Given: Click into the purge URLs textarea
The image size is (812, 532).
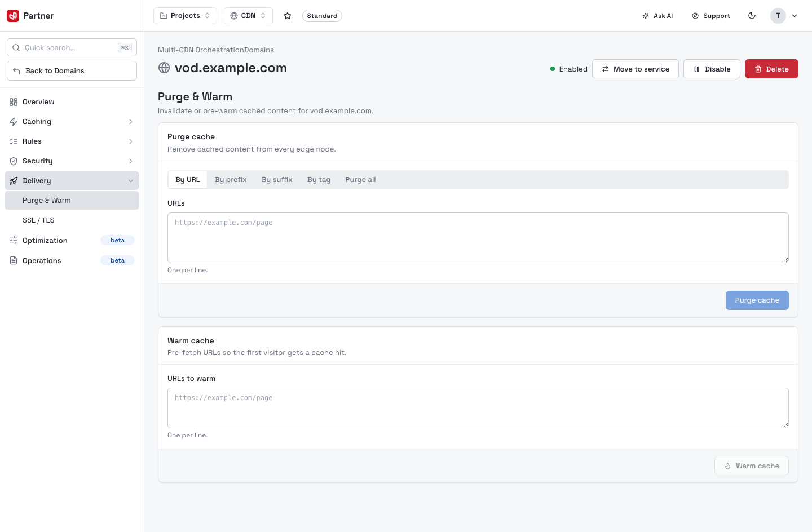Looking at the screenshot, I should click(478, 238).
